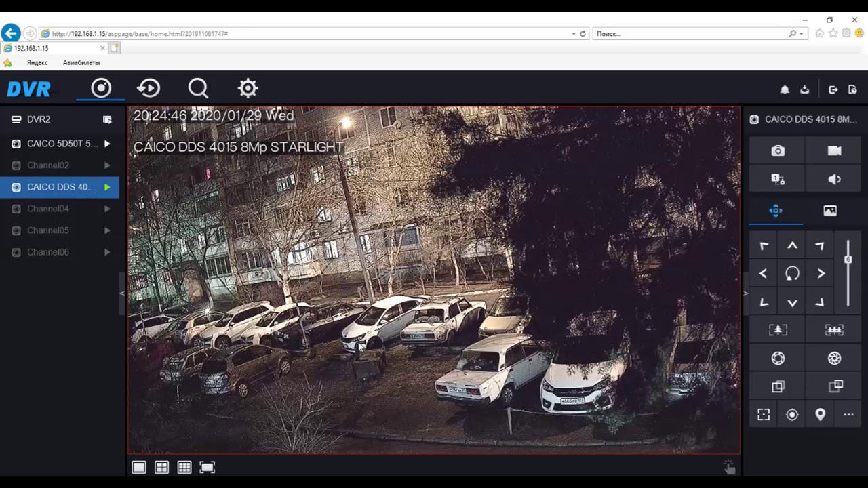Toggle stream for CAICO DDS 40 channel
The width and height of the screenshot is (868, 488).
[x=107, y=187]
